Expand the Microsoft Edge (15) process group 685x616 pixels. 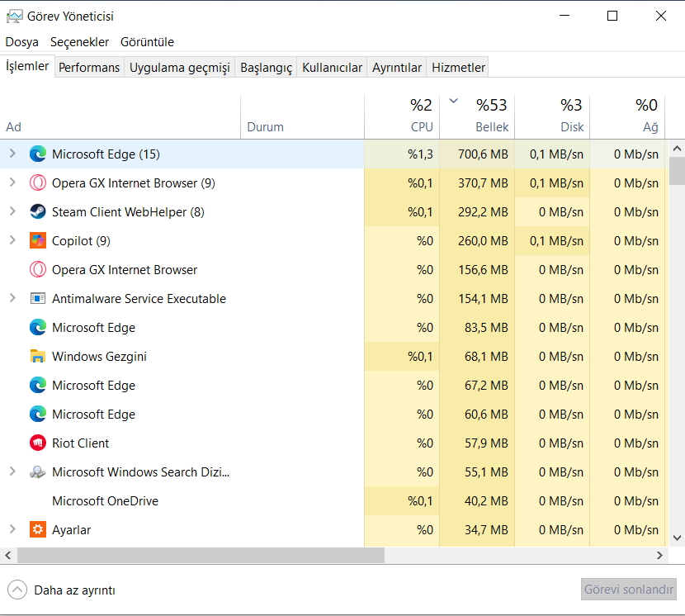tap(12, 154)
